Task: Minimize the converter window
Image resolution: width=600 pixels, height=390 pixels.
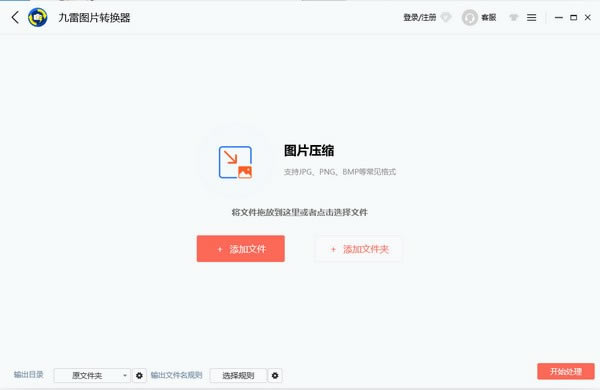Action: pos(559,17)
